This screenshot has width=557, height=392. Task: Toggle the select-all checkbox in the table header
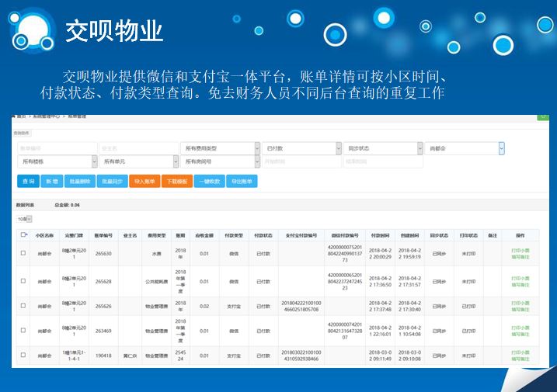coord(23,234)
